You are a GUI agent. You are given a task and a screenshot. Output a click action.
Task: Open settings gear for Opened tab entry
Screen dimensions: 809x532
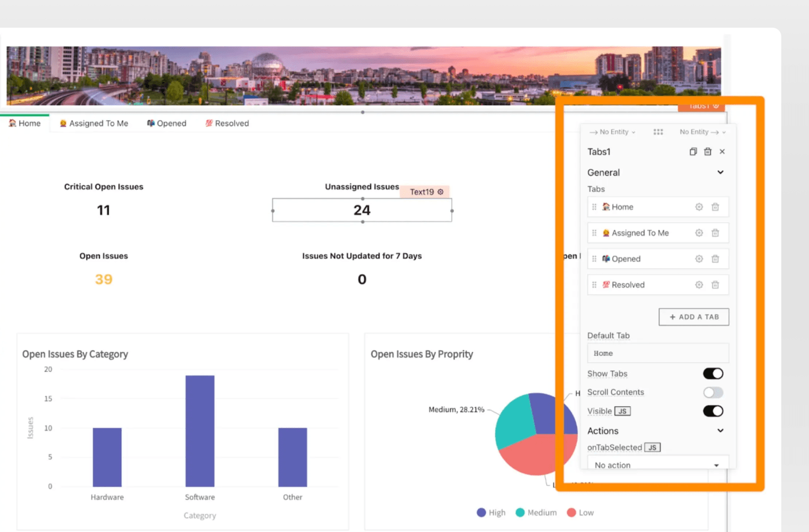(x=699, y=259)
